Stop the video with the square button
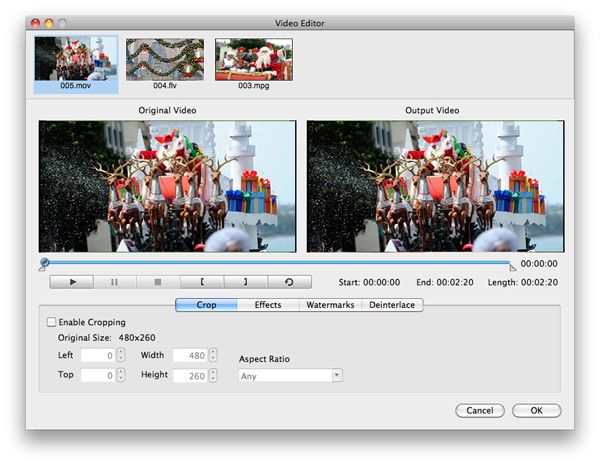Viewport: 600px width, 465px height. click(x=158, y=282)
